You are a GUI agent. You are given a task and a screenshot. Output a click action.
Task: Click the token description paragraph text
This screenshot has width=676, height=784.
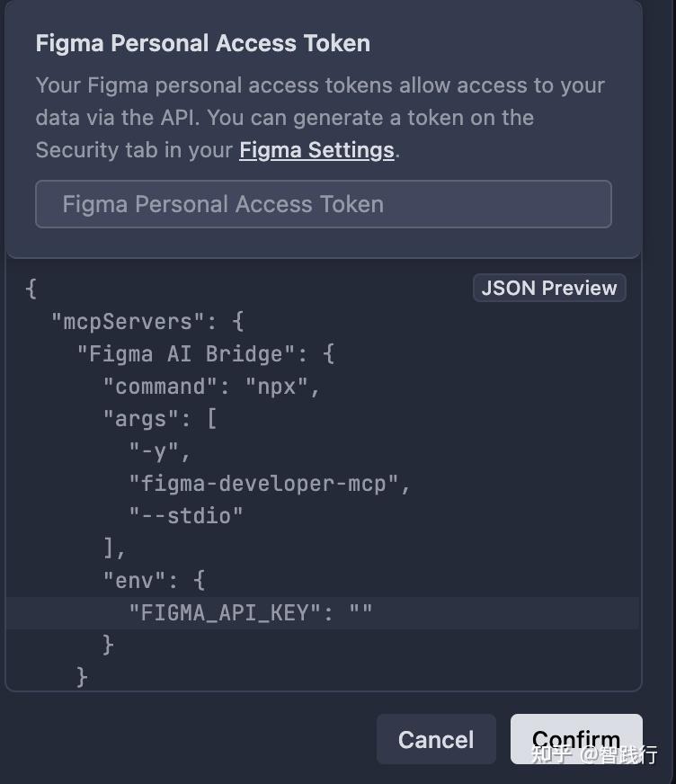[x=319, y=117]
